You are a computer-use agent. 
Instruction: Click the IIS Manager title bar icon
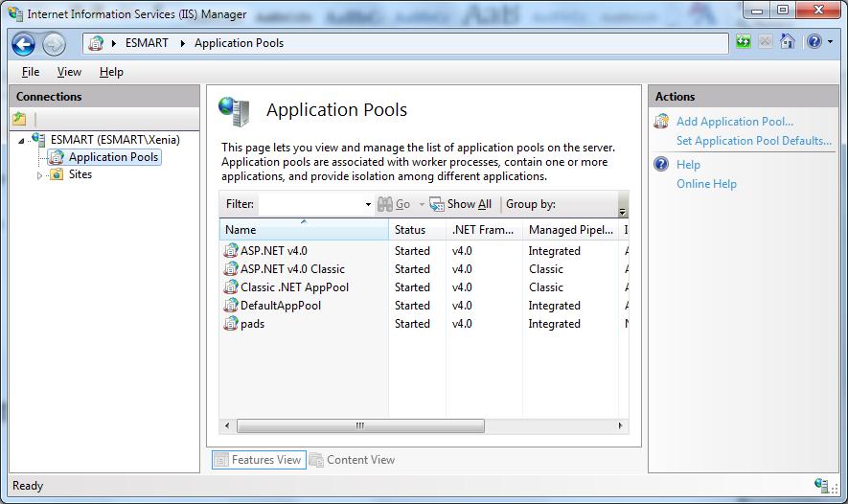point(15,13)
